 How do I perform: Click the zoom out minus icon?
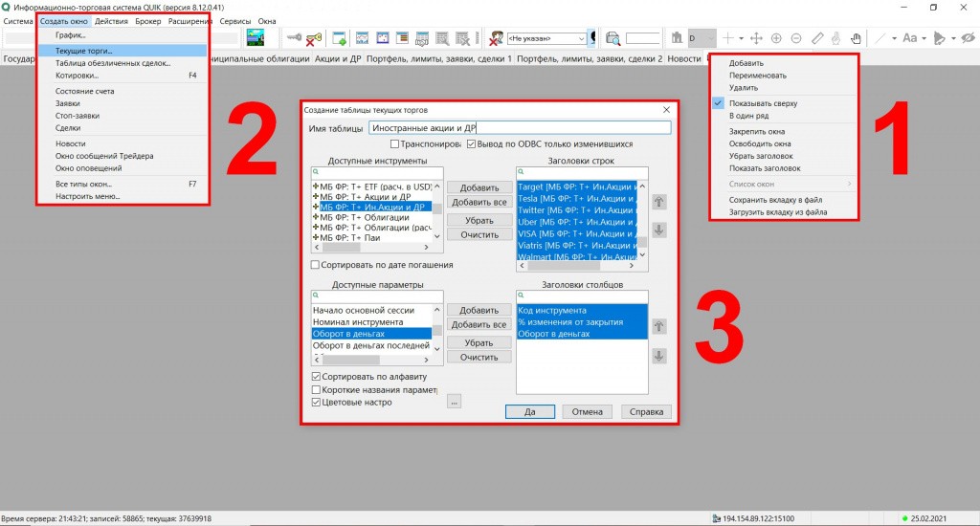coord(796,38)
